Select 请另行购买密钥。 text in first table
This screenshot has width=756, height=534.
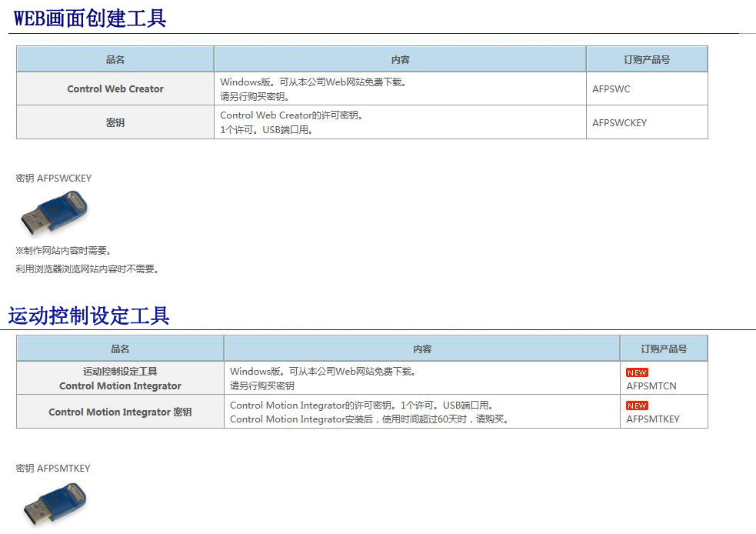point(255,96)
